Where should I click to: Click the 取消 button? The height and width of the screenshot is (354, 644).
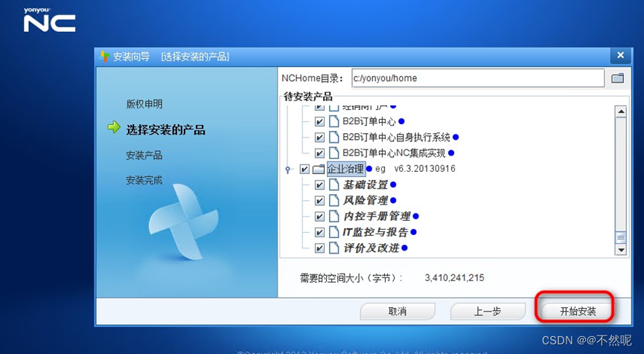[398, 312]
